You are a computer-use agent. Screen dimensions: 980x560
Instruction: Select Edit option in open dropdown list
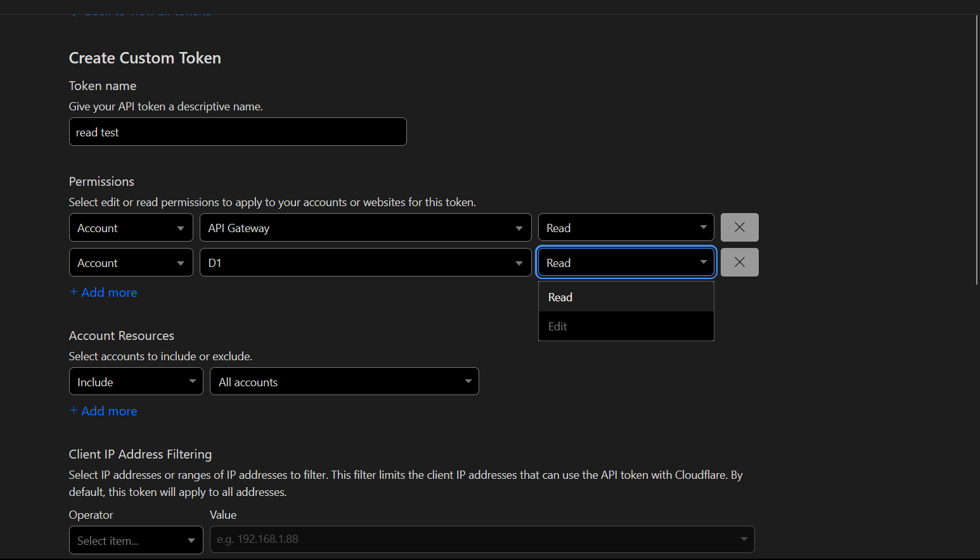tap(626, 327)
